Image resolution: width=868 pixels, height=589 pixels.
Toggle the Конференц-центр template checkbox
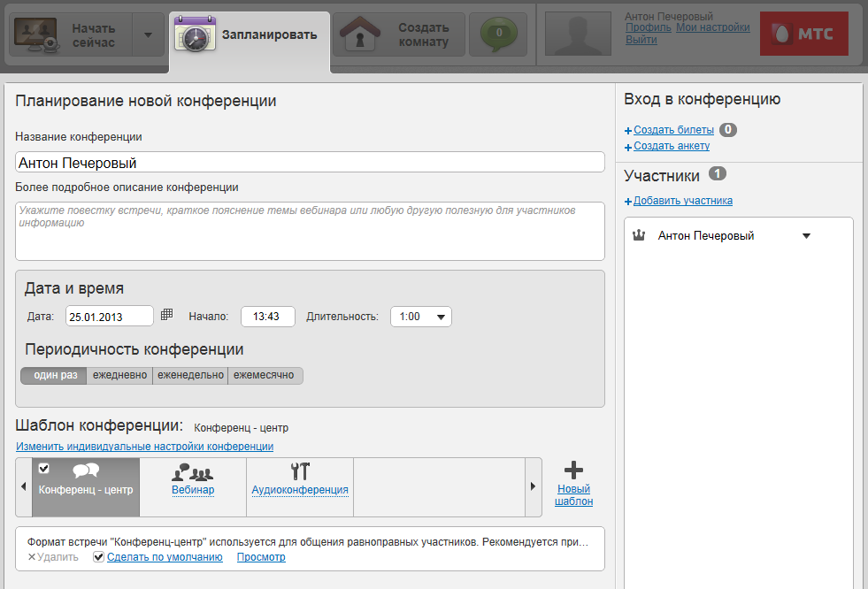(x=44, y=468)
